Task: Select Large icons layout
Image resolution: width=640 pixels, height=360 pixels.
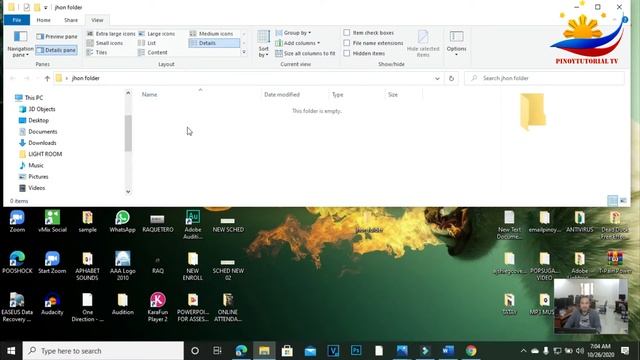Action: pos(157,33)
